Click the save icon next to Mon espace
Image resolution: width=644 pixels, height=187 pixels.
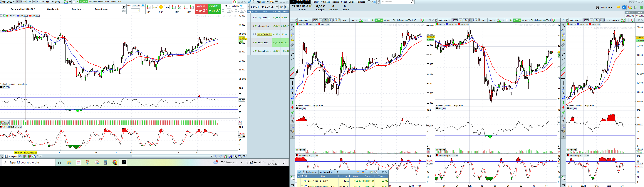[598, 8]
